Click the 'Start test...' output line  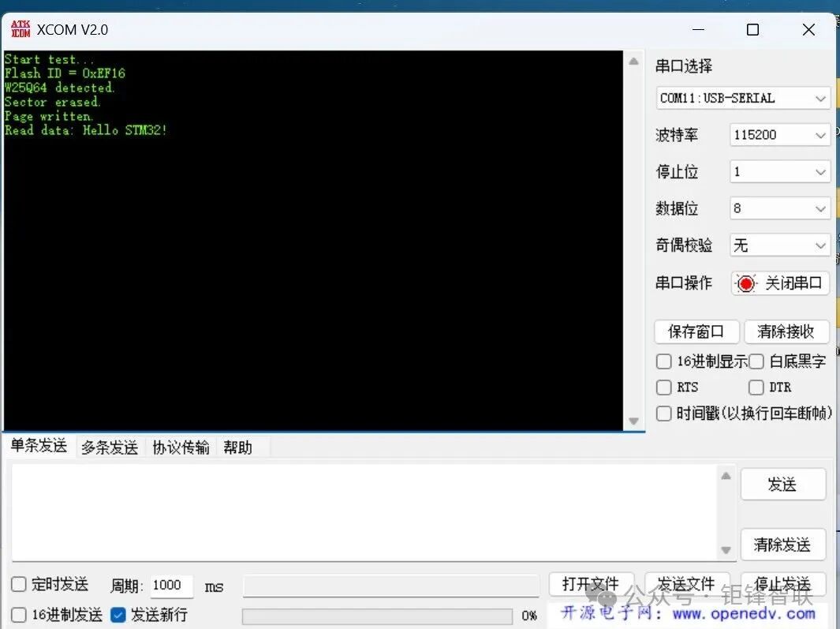(x=49, y=59)
